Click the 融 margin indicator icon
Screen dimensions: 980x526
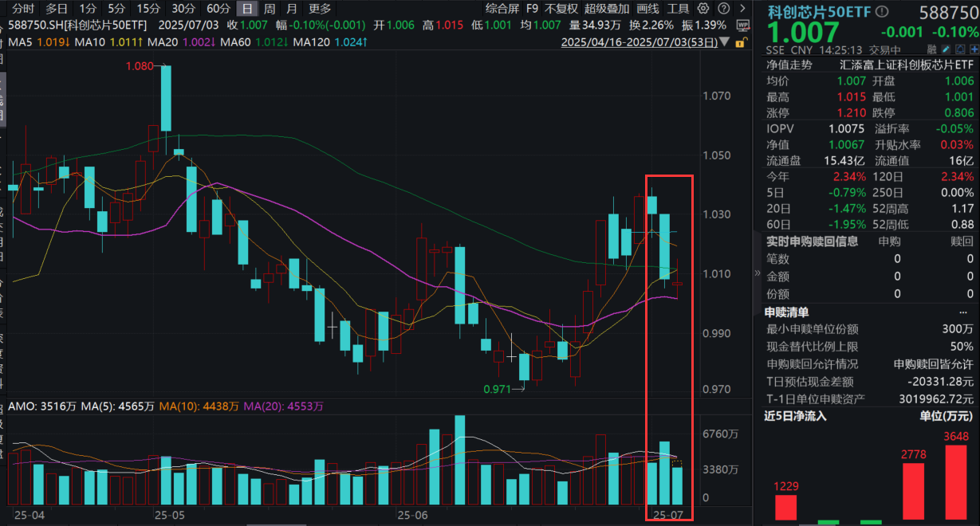tap(931, 49)
